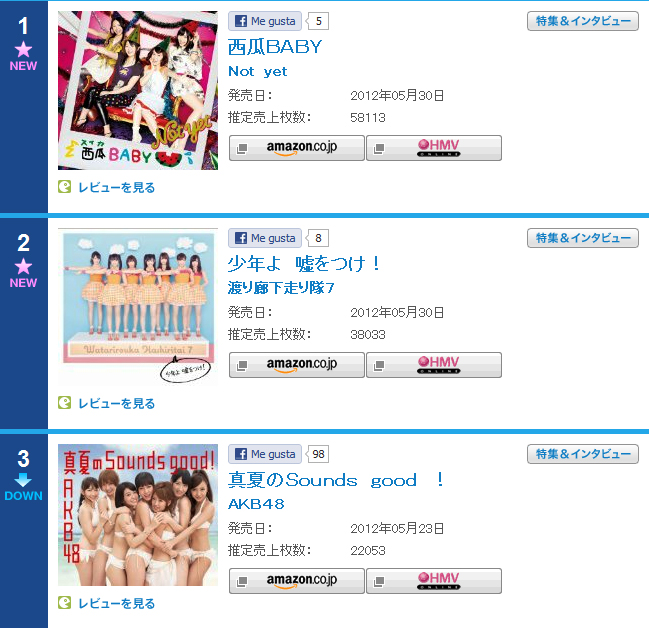Open review icon under 渡り廊下走り隊7 cover

click(x=65, y=403)
